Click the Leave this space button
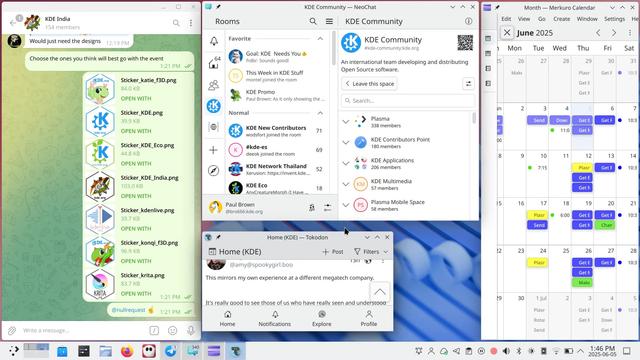The width and height of the screenshot is (640, 360). (369, 84)
